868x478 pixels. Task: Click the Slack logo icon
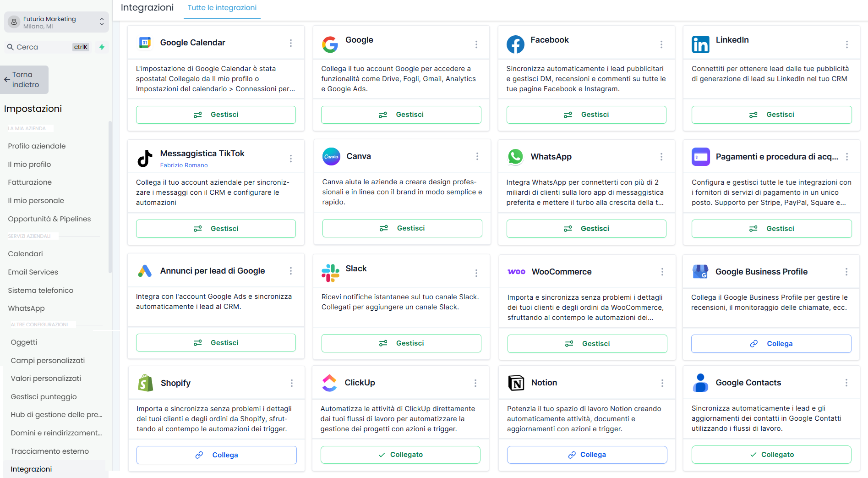[330, 273]
